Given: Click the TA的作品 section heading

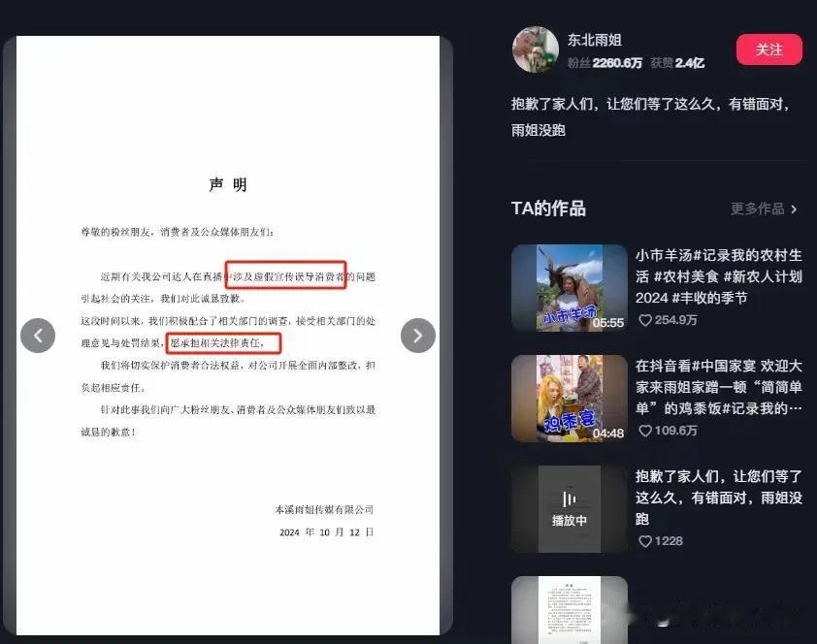Looking at the screenshot, I should [548, 209].
